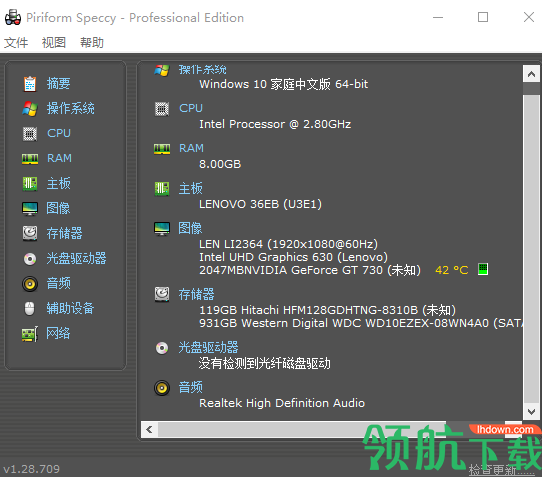The image size is (542, 477).
Task: Click the vertical scrollbar down arrow
Action: (x=531, y=412)
